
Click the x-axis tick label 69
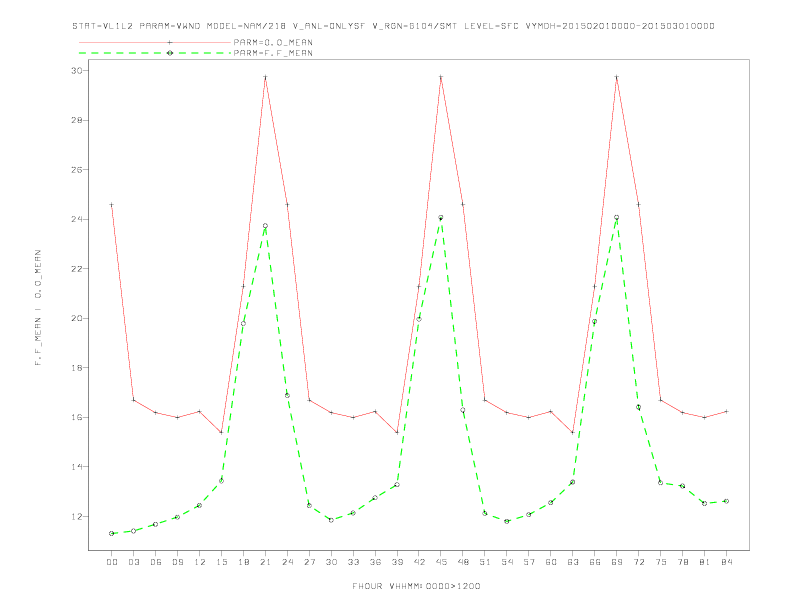(617, 562)
